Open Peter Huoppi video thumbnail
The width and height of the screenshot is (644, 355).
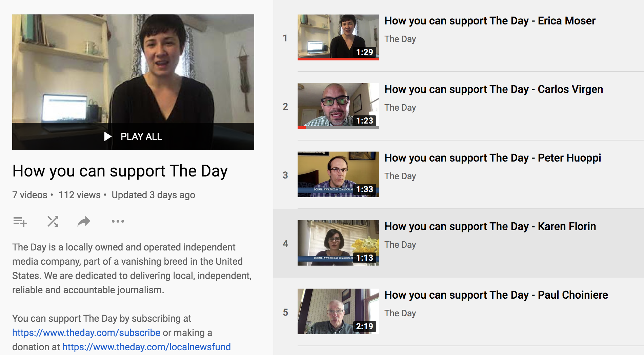pos(338,174)
